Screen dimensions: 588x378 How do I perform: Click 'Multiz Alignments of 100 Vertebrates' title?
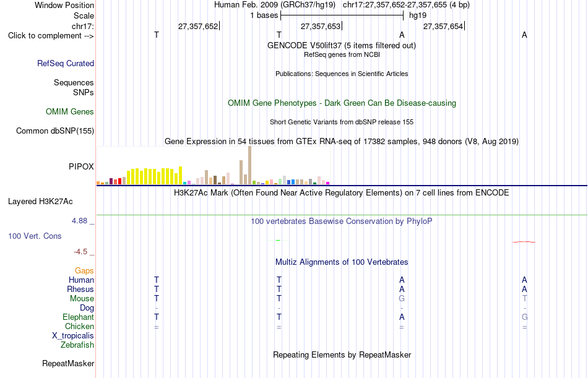click(x=342, y=262)
